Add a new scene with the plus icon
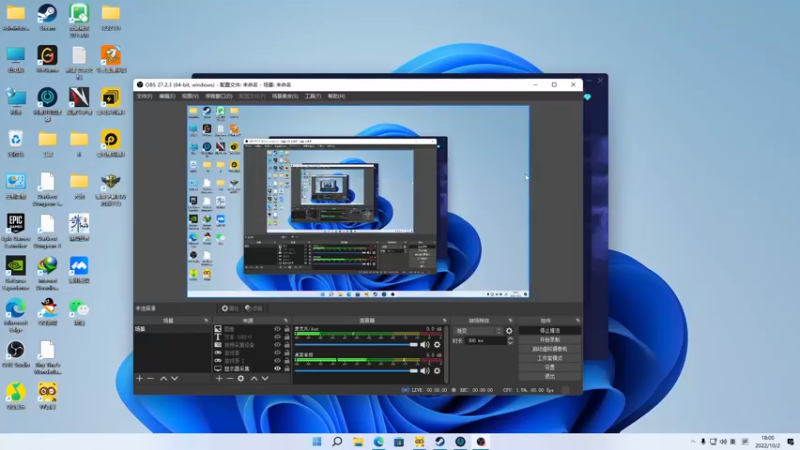Image resolution: width=800 pixels, height=450 pixels. point(139,379)
